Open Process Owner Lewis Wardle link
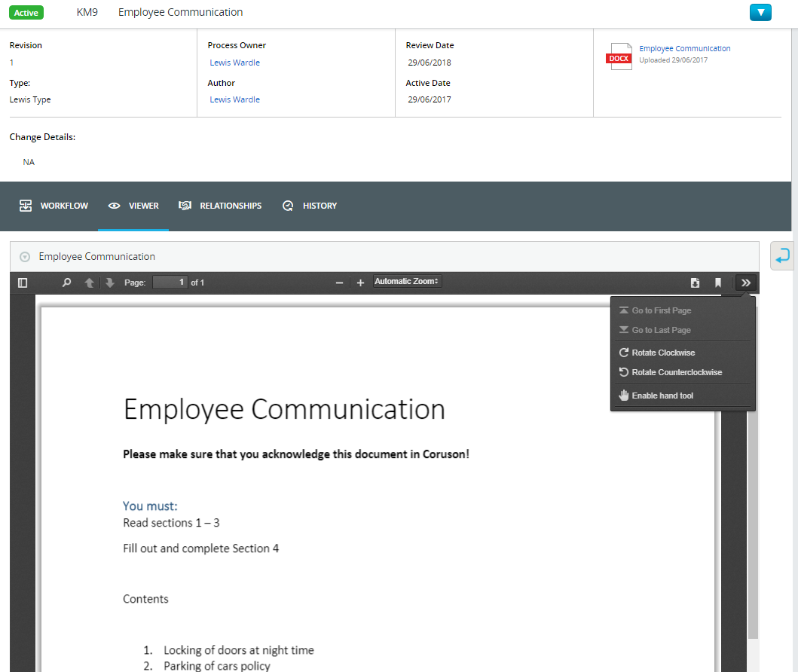 (x=234, y=63)
